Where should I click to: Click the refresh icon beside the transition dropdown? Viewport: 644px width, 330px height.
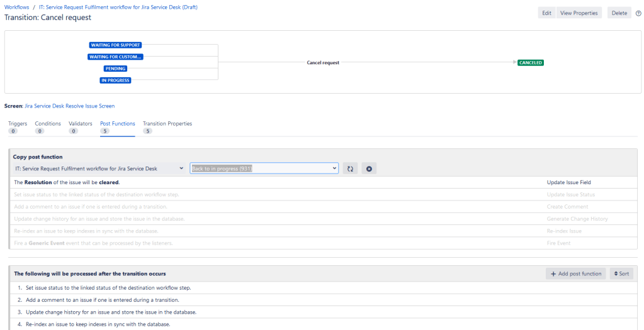(351, 168)
